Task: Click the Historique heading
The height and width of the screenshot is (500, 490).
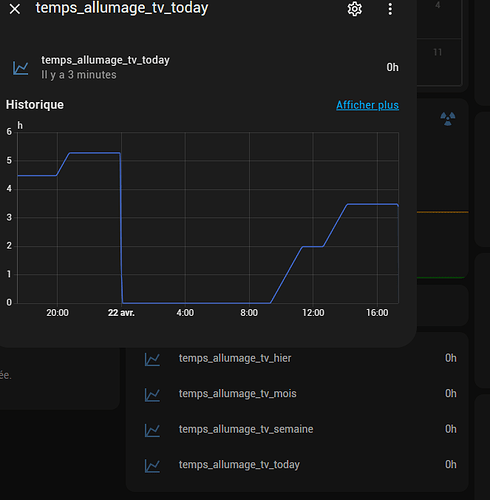Action: pos(35,105)
